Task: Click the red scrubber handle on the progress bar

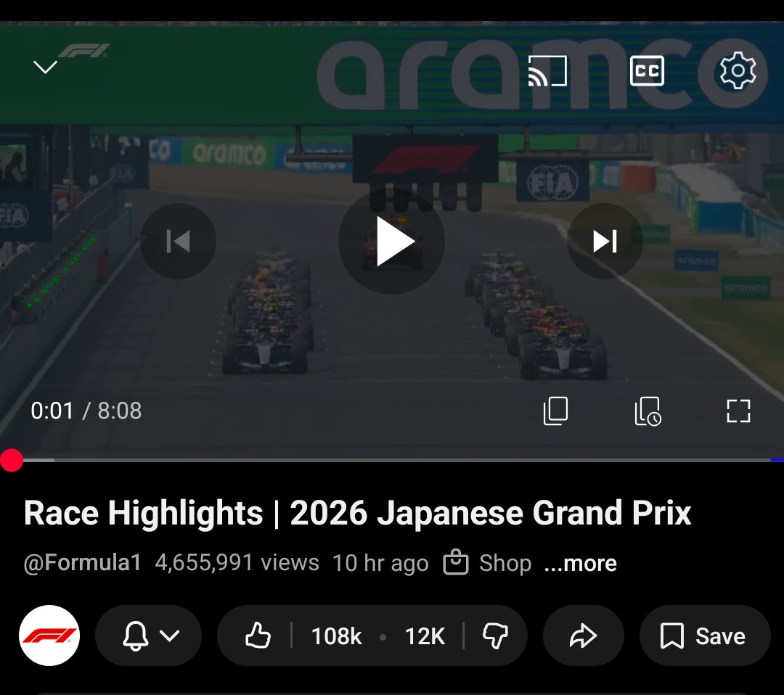Action: (x=12, y=460)
